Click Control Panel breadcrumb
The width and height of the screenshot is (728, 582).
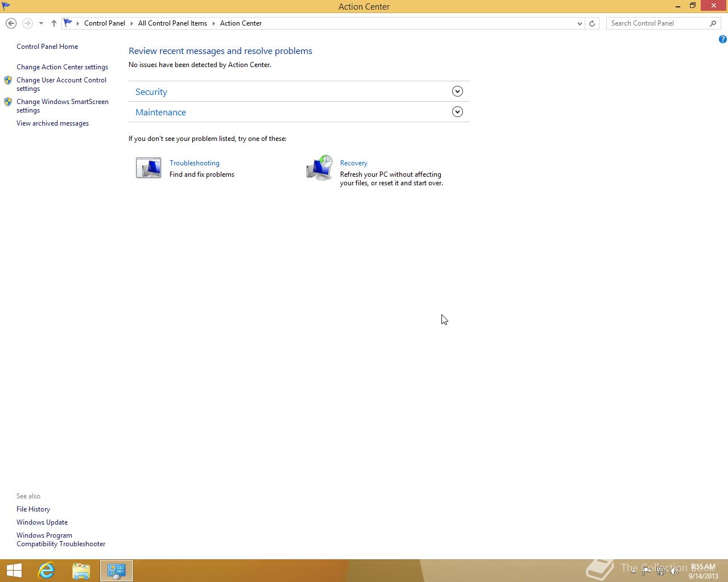pos(105,23)
